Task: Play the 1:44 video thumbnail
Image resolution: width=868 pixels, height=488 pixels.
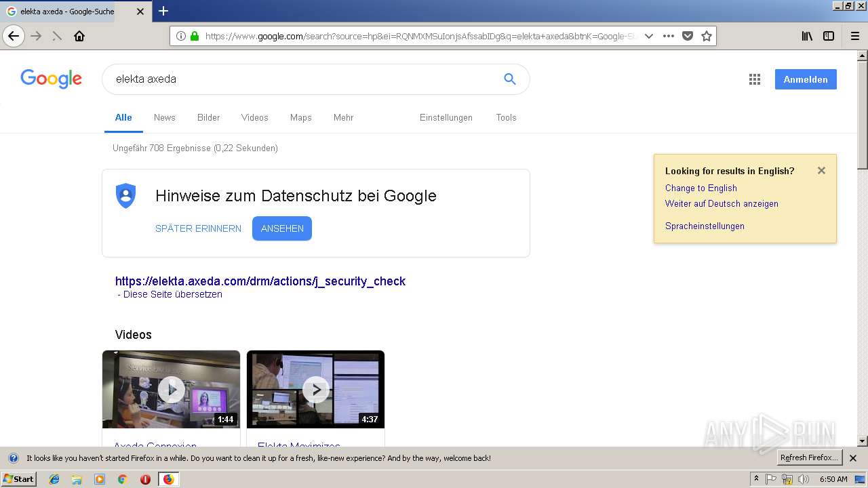Action: tap(171, 389)
